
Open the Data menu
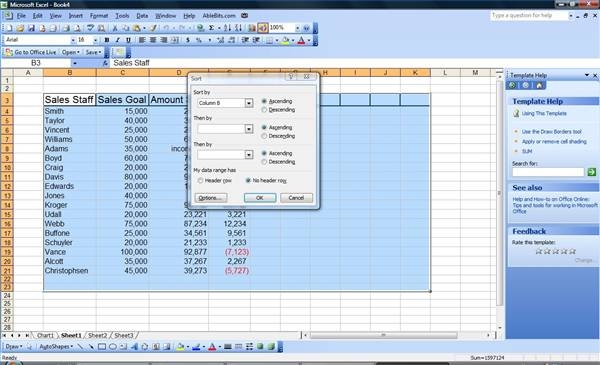[142, 16]
